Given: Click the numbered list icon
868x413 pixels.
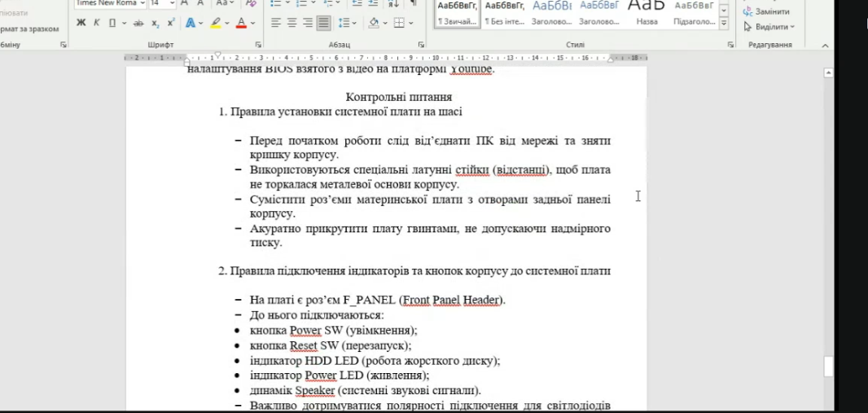Looking at the screenshot, I should pyautogui.click(x=302, y=2).
